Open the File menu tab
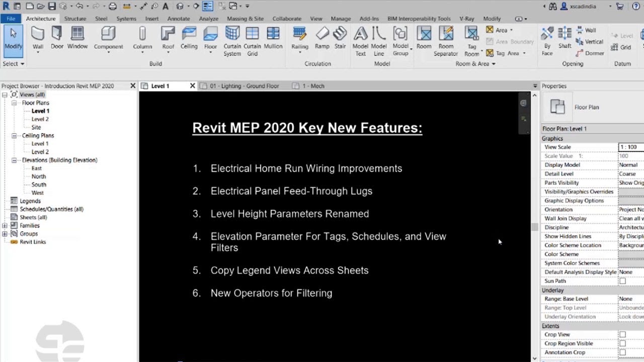The image size is (644, 362). (x=11, y=19)
